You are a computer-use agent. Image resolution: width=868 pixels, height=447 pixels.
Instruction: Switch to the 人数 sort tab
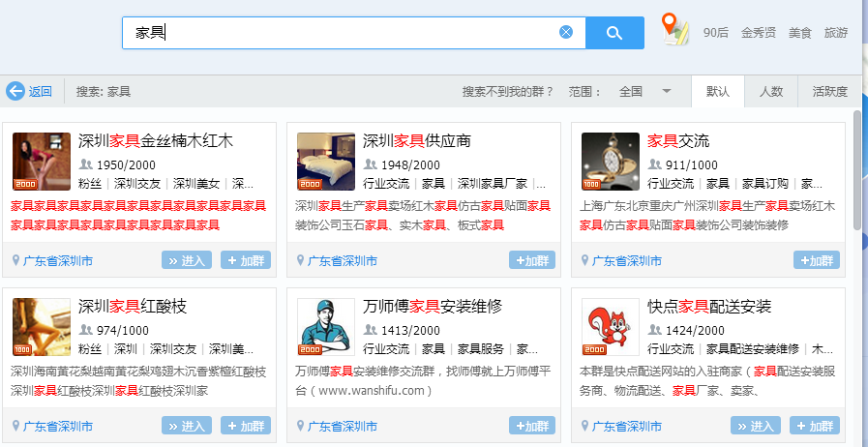[770, 91]
